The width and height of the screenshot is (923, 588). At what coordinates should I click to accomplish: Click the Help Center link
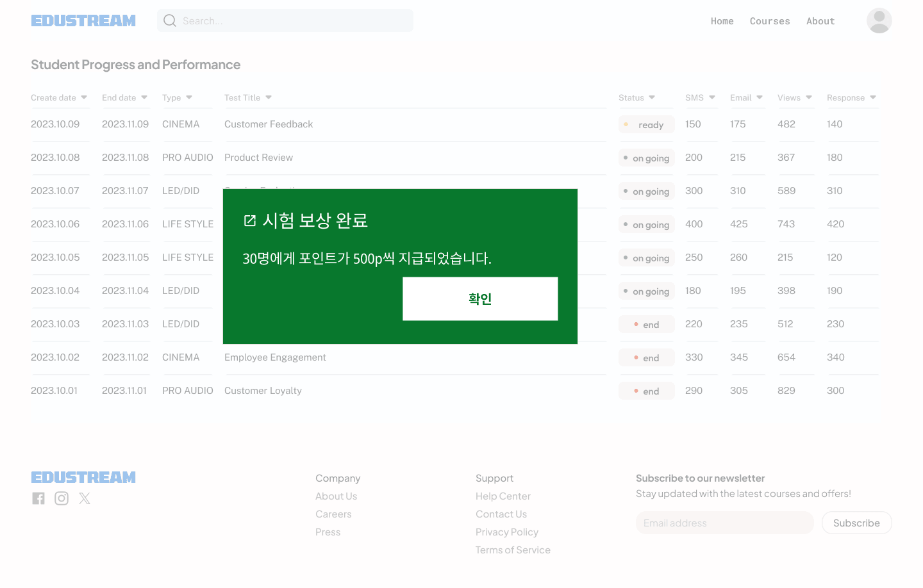pos(503,496)
